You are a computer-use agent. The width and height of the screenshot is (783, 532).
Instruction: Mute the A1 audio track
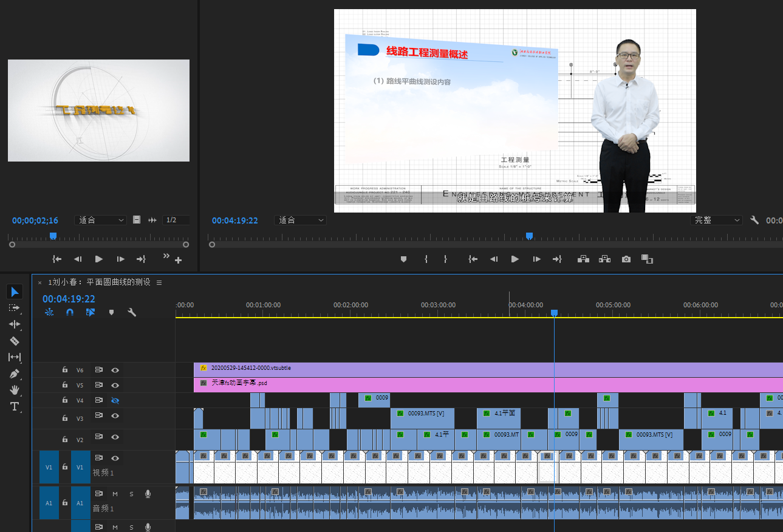coord(115,494)
